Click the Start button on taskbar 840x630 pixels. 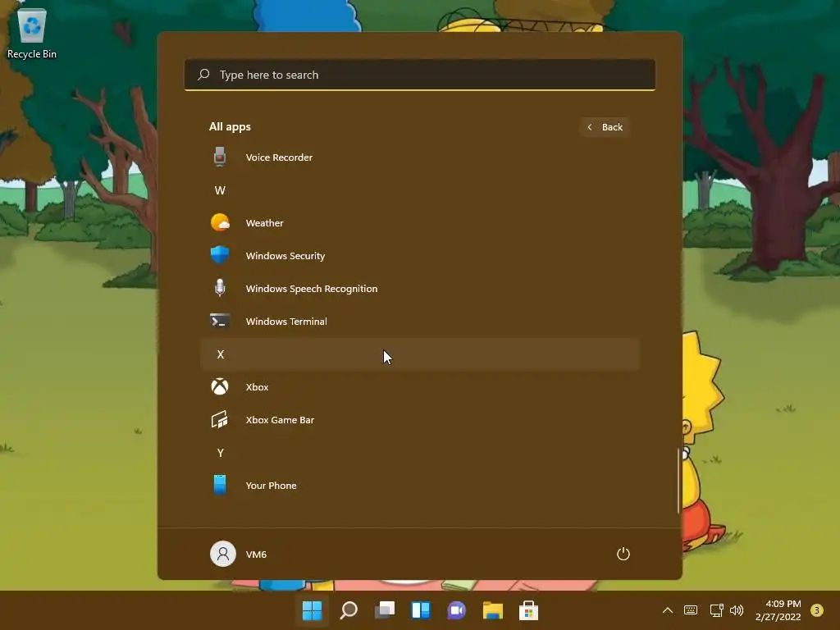(312, 609)
